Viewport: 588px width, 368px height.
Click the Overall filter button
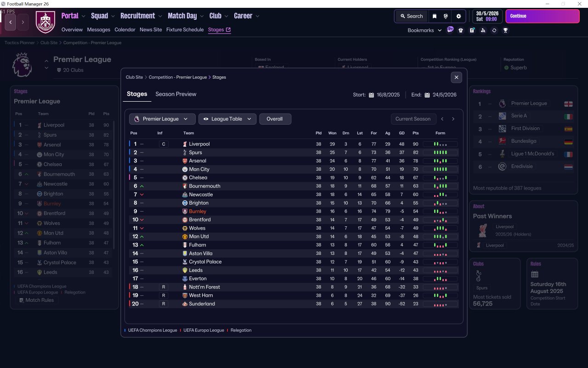click(x=275, y=119)
